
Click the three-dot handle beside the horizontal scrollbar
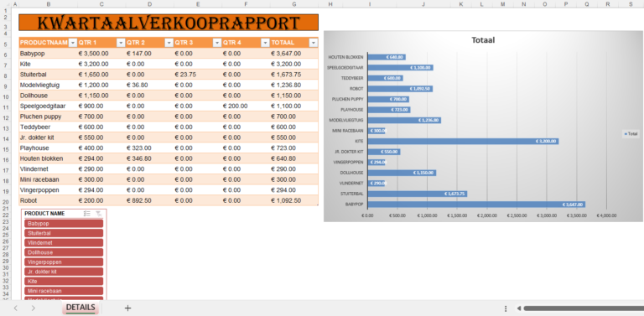pyautogui.click(x=506, y=308)
